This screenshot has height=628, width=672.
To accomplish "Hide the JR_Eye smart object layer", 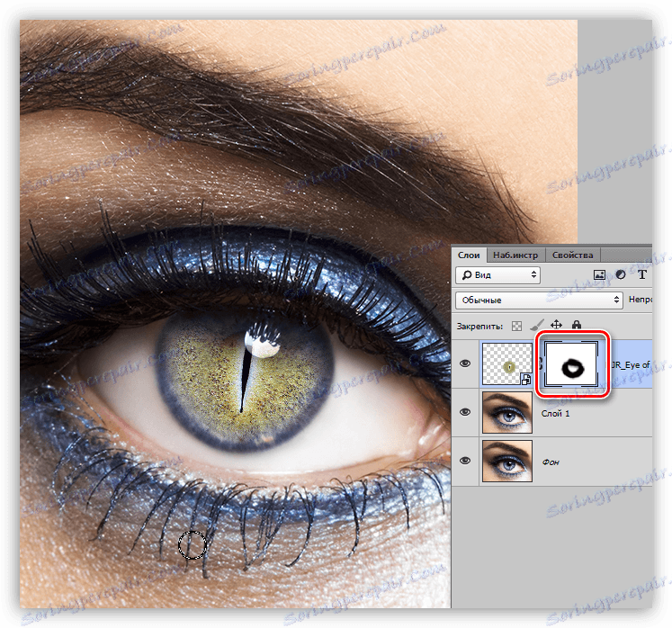I will click(465, 363).
